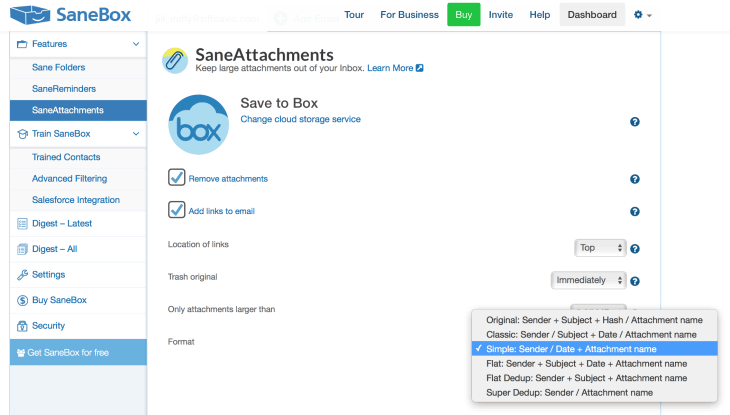730x415 pixels.
Task: Click help icon for Add links to email
Action: [x=634, y=212]
